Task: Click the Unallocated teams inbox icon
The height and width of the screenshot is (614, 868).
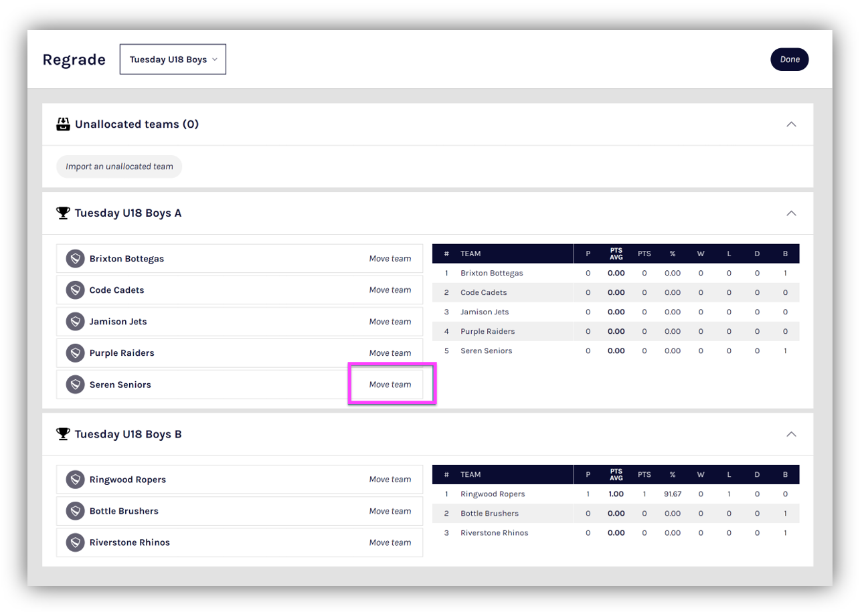Action: [63, 124]
